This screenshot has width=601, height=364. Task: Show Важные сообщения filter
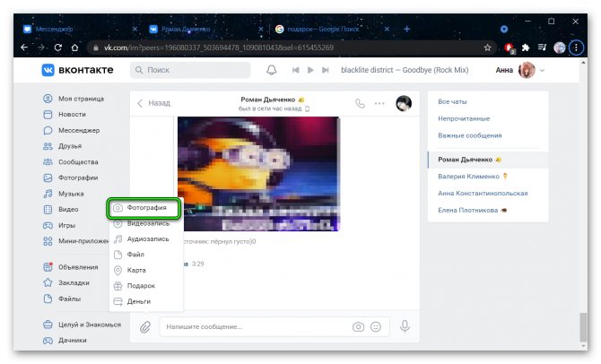(469, 135)
